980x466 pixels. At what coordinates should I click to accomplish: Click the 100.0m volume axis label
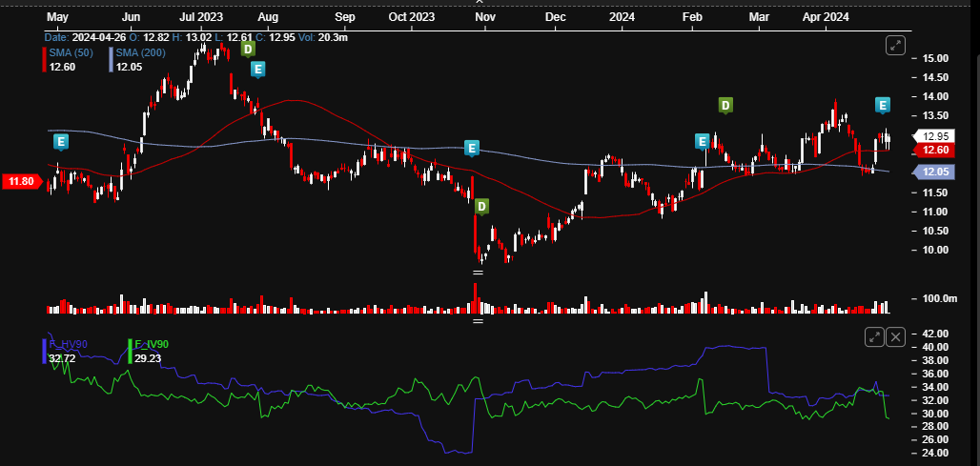point(939,298)
